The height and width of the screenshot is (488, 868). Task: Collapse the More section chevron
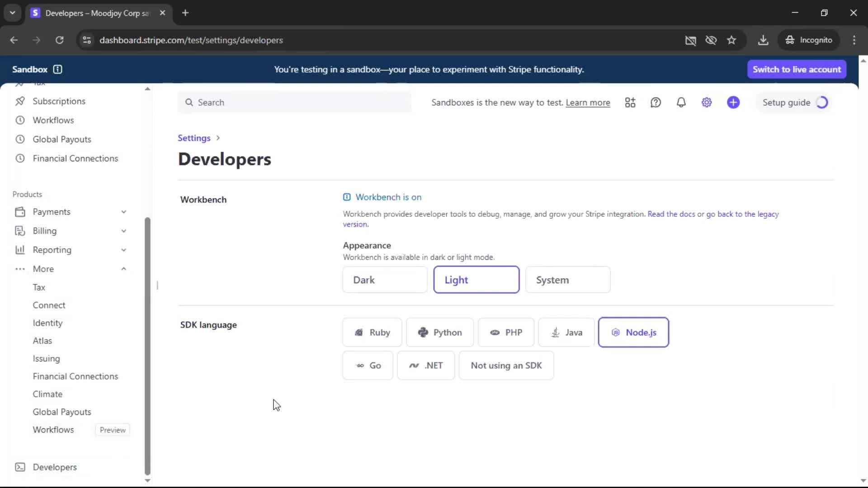click(x=124, y=269)
